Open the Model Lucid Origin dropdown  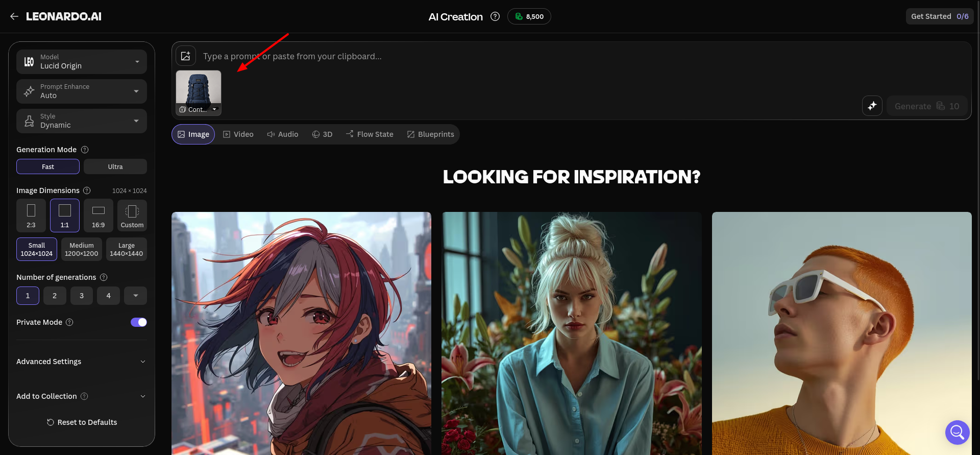click(82, 62)
